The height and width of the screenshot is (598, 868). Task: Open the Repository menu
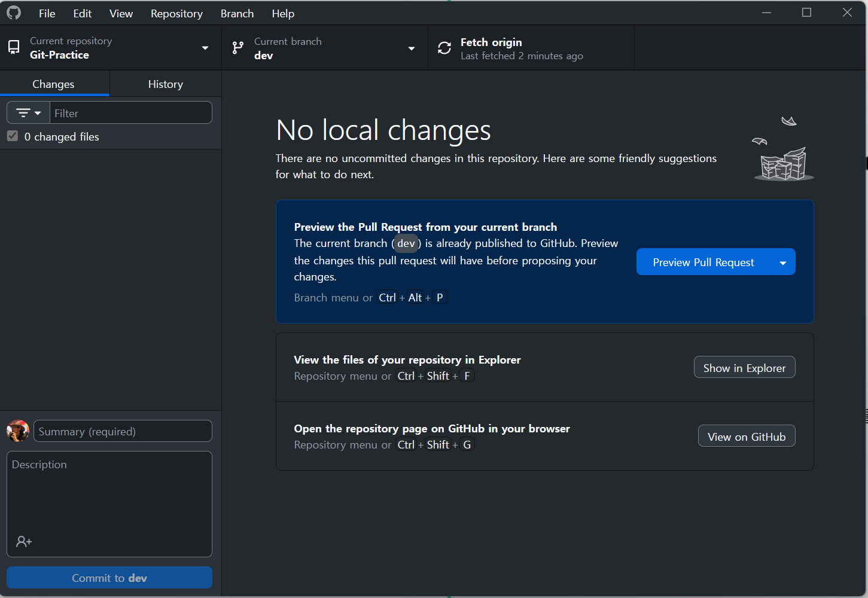[x=176, y=13]
